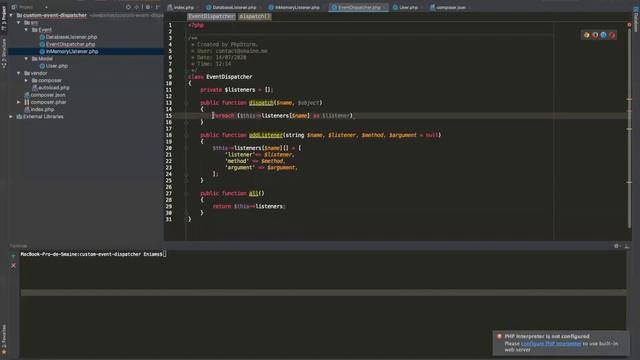Screen dimensions: 640x360
Task: Expand the composer.phar archive arrow
Action: [x=19, y=102]
